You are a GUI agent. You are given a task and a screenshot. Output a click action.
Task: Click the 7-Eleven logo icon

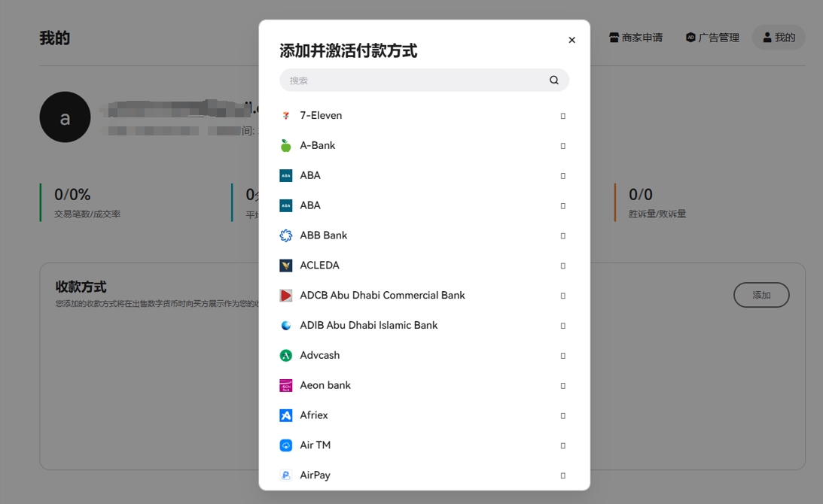coord(285,116)
